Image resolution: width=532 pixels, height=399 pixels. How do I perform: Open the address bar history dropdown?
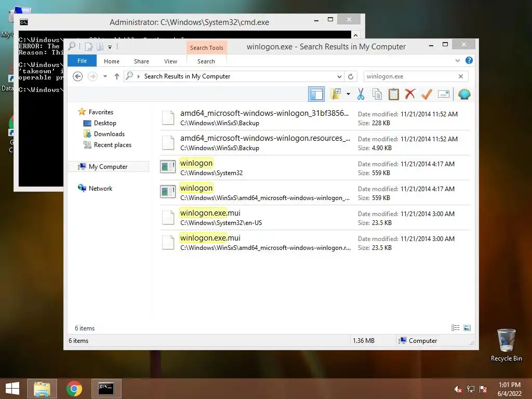[x=339, y=76]
